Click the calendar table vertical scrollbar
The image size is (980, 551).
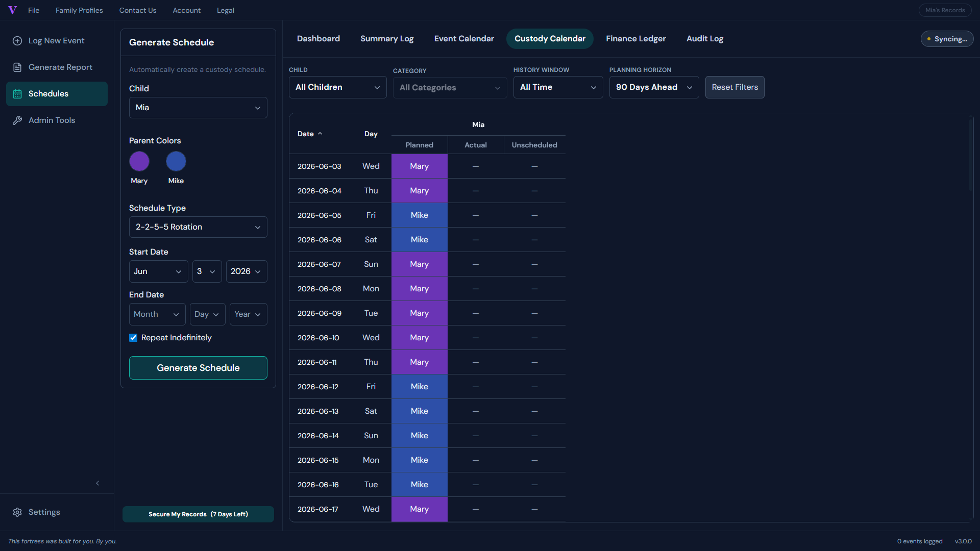tap(971, 155)
